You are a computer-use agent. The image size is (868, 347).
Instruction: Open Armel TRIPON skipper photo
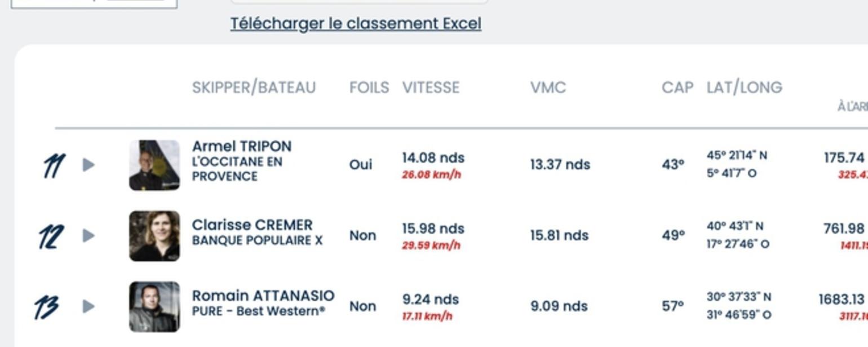[154, 165]
